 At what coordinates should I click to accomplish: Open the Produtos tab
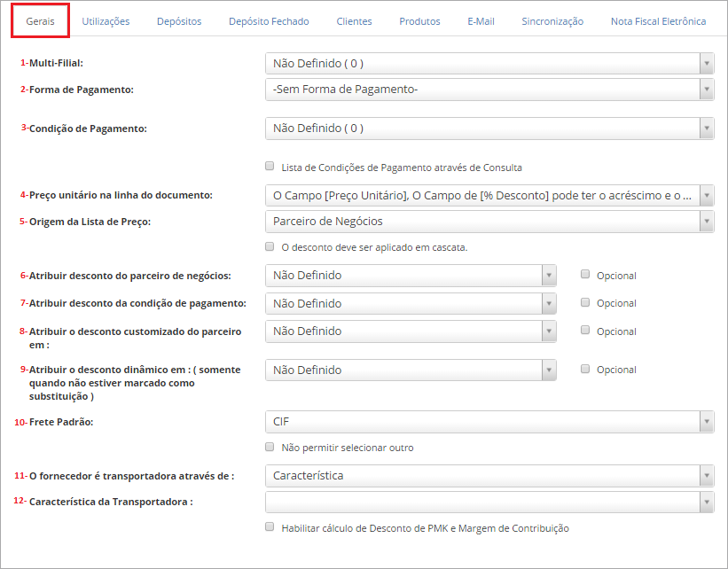click(419, 21)
